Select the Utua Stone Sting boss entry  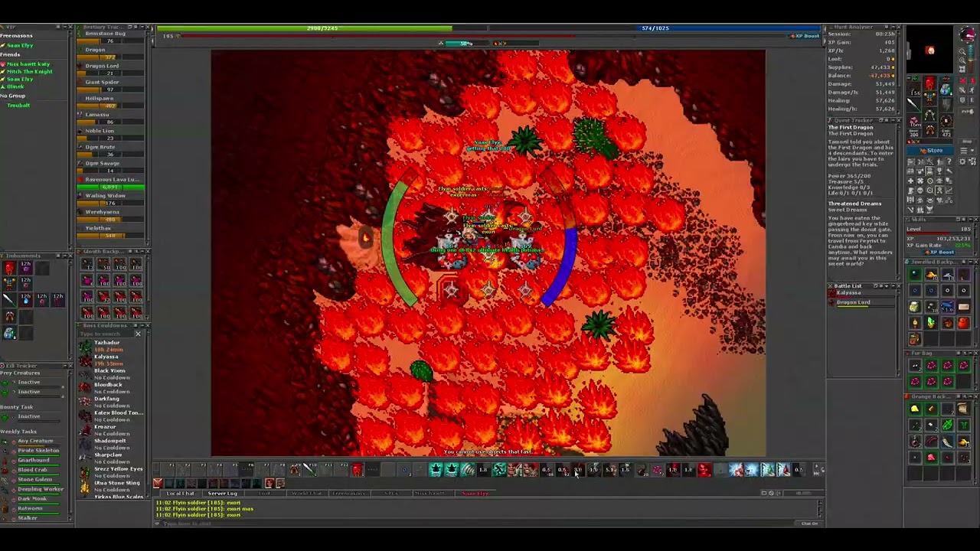coord(110,486)
